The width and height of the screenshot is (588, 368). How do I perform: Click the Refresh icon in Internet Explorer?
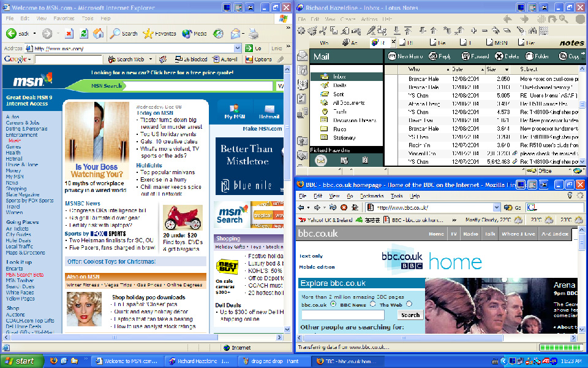(84, 34)
